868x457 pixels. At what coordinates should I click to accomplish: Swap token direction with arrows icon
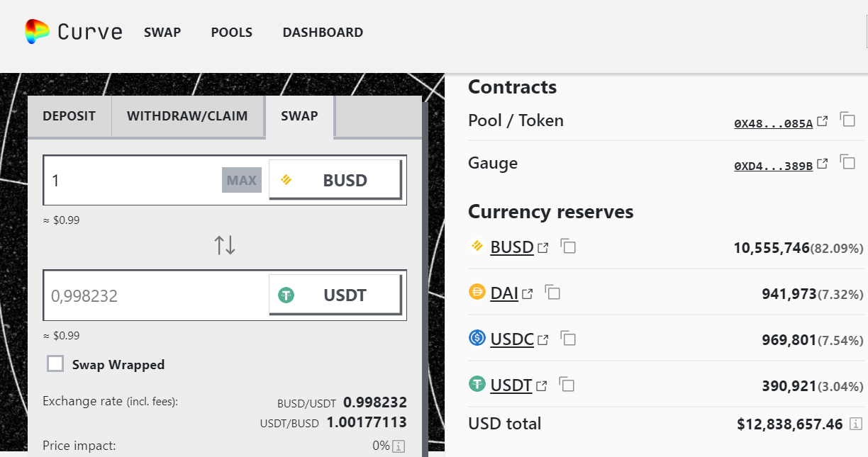(225, 245)
